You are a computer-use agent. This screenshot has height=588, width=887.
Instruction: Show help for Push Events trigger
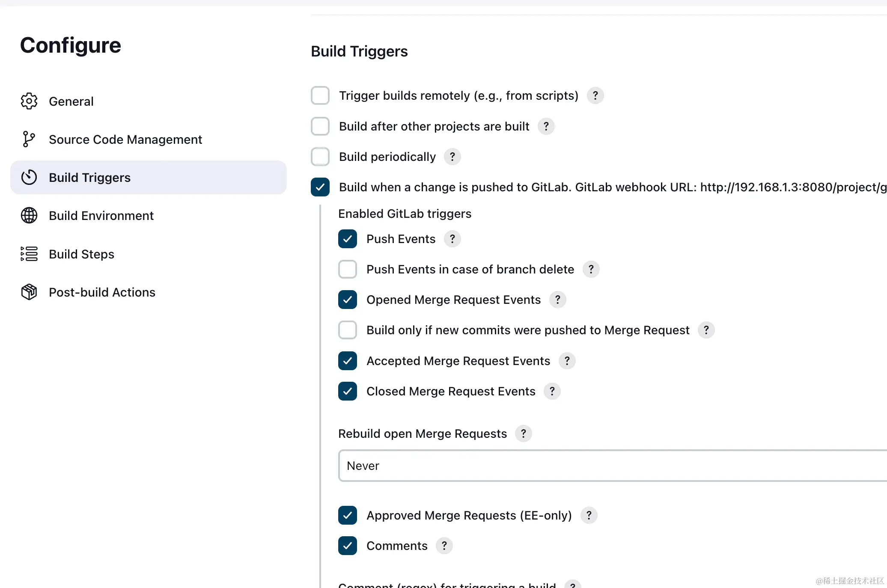coord(452,239)
